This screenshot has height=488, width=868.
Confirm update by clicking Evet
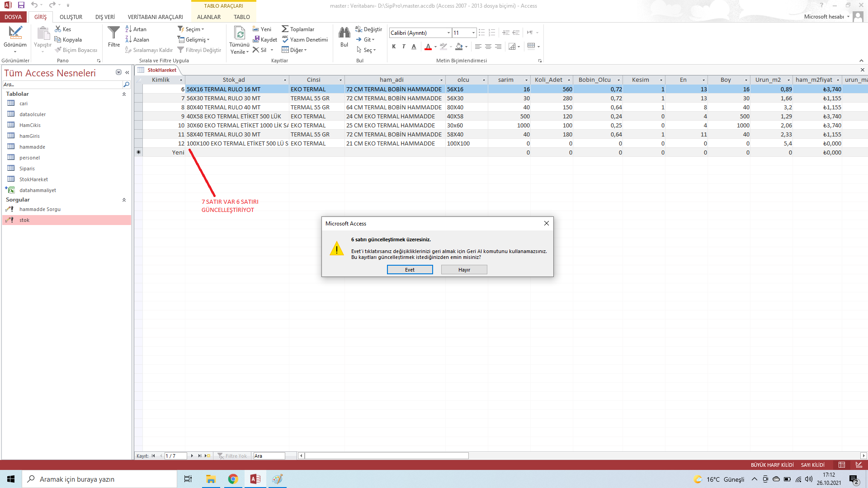pos(410,270)
